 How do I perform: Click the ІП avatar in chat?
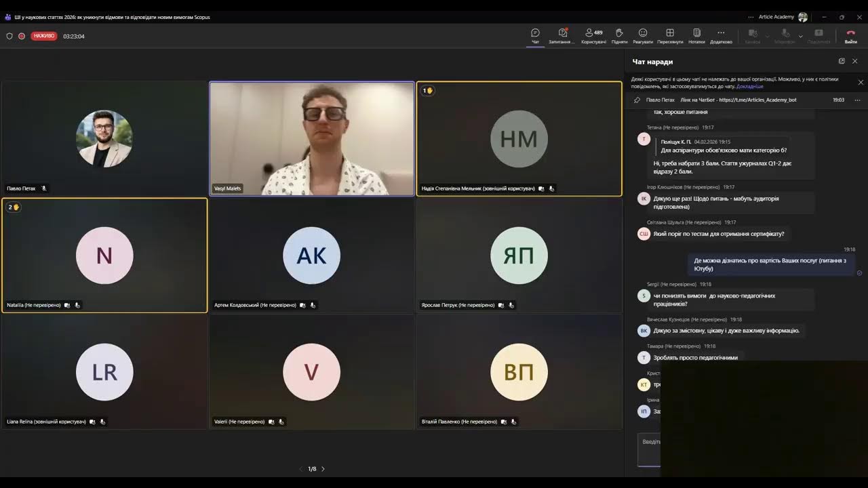tap(644, 411)
